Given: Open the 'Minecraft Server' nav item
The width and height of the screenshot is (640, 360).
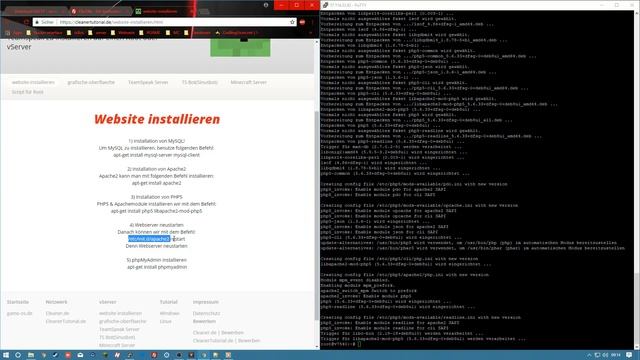Looking at the screenshot, I should (x=248, y=82).
